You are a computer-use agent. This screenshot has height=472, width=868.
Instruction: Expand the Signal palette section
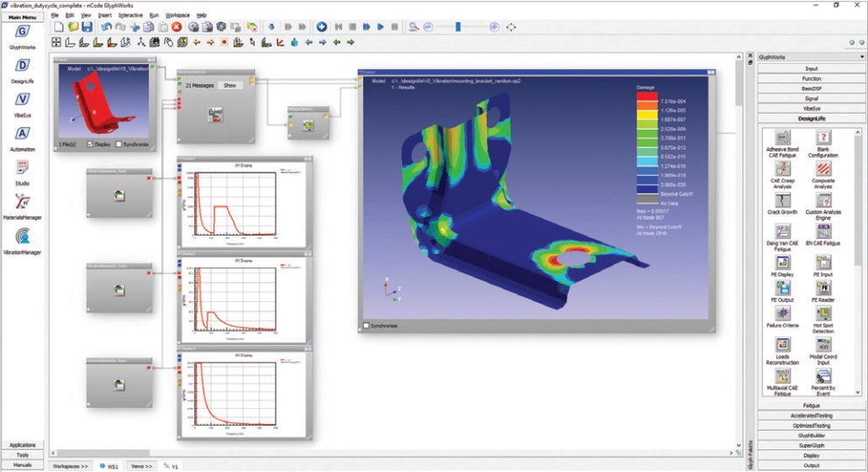(811, 98)
